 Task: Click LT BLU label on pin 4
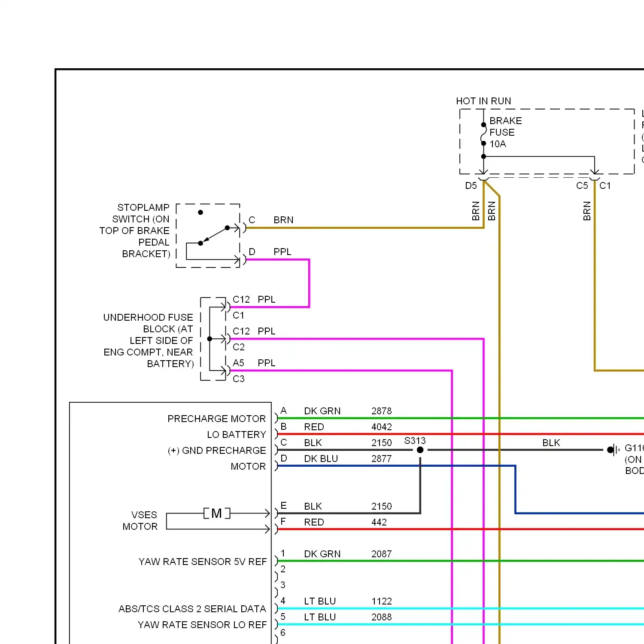(320, 601)
